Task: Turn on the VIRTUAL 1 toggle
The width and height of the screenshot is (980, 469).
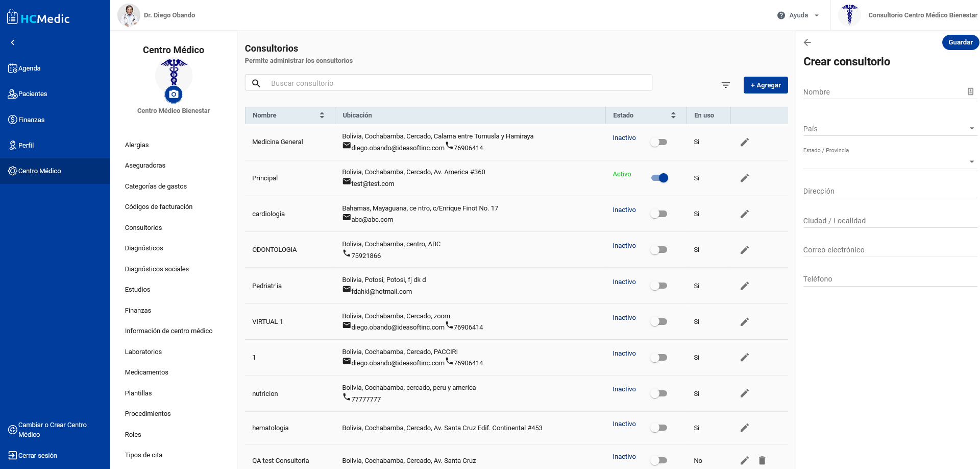Action: point(659,322)
